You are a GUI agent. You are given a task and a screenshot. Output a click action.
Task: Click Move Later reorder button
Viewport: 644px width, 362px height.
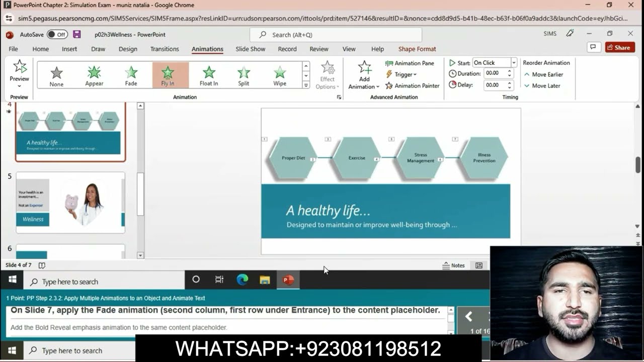(542, 85)
